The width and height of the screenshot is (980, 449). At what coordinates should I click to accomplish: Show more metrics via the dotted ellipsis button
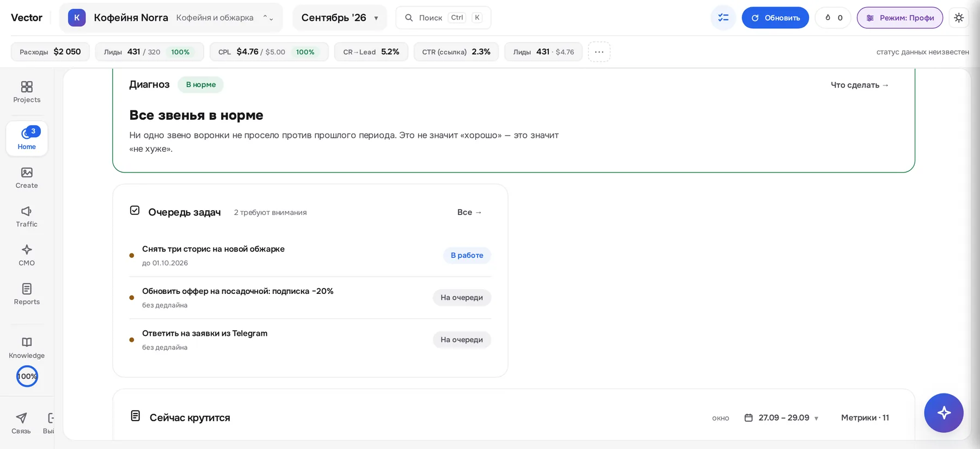click(x=599, y=52)
